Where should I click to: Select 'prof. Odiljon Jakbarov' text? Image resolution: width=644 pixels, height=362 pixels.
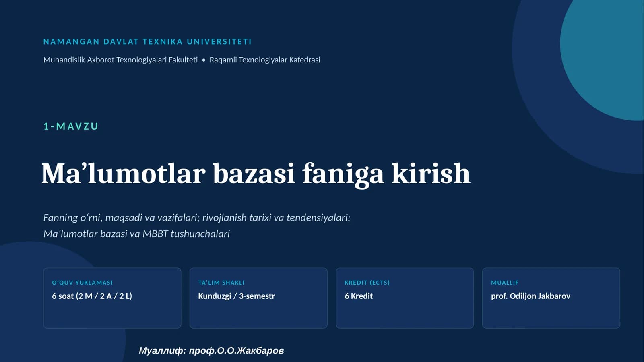(x=530, y=296)
